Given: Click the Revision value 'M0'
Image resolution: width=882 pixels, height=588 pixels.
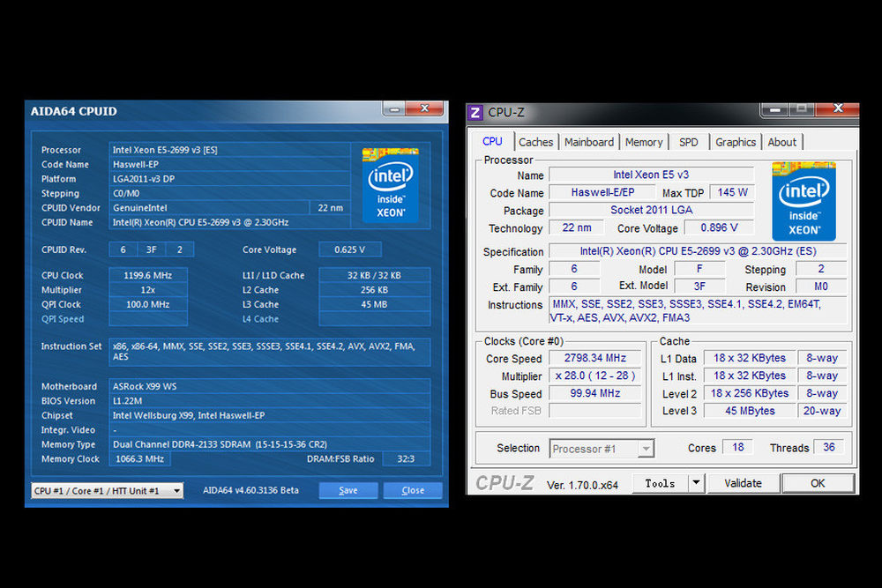Looking at the screenshot, I should click(820, 287).
